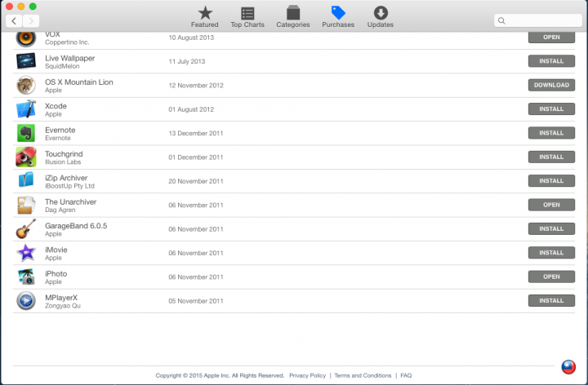Image resolution: width=588 pixels, height=385 pixels.
Task: Select the Purchases tab
Action: (x=338, y=17)
